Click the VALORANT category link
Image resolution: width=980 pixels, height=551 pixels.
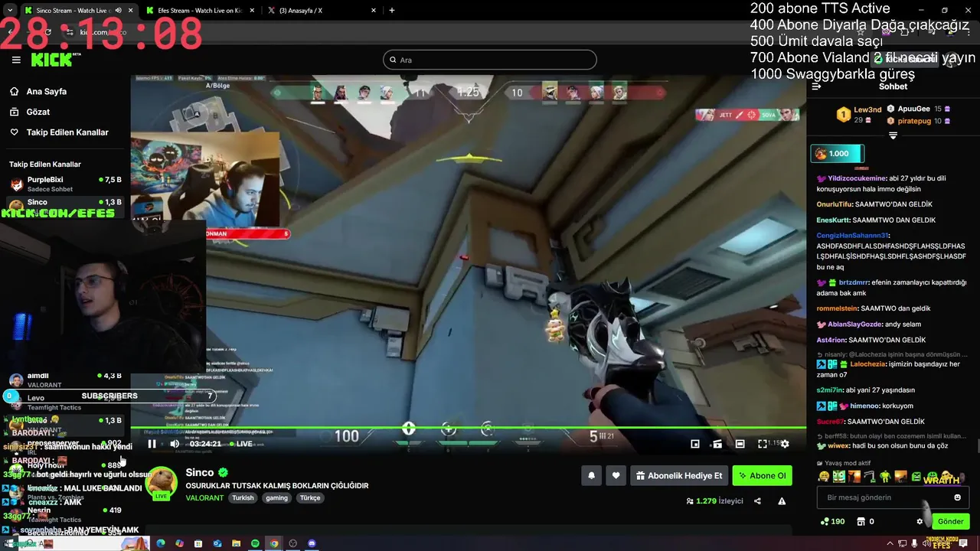click(x=204, y=497)
